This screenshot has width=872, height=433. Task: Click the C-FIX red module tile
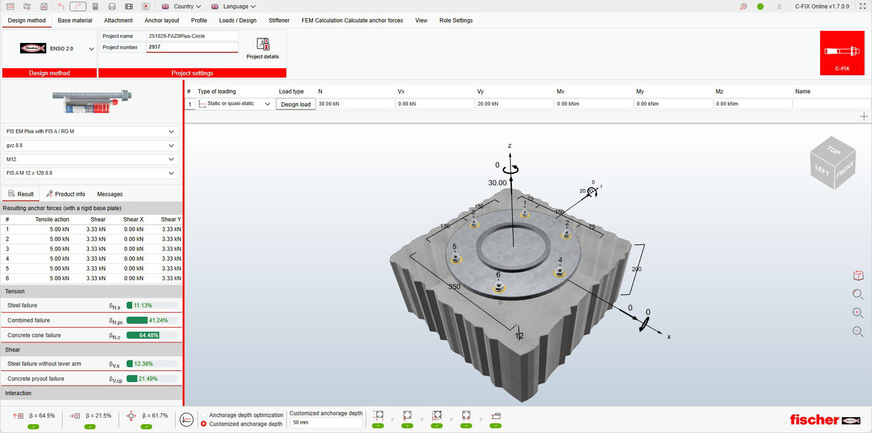tap(841, 53)
